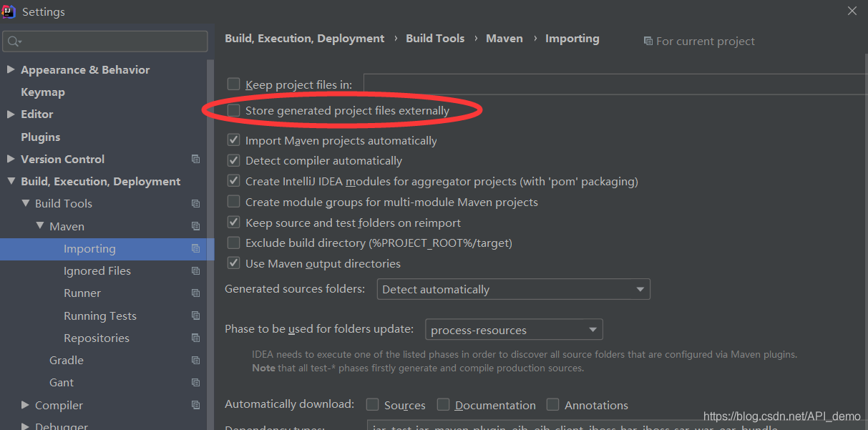Click the settings tree vertical scrollbar
The image size is (868, 430).
[x=210, y=243]
